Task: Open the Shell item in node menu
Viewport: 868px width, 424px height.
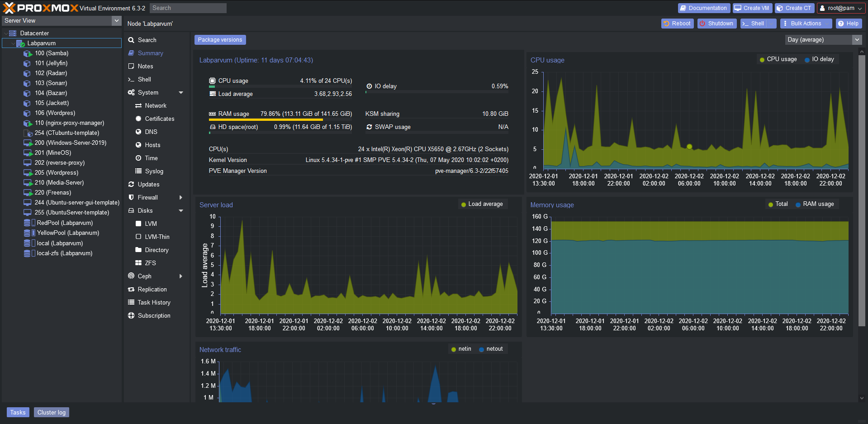Action: pos(156,80)
